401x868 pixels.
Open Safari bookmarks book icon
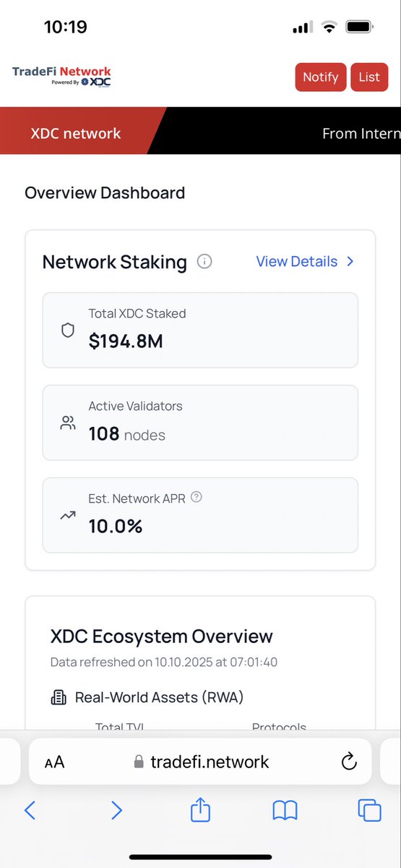(285, 812)
